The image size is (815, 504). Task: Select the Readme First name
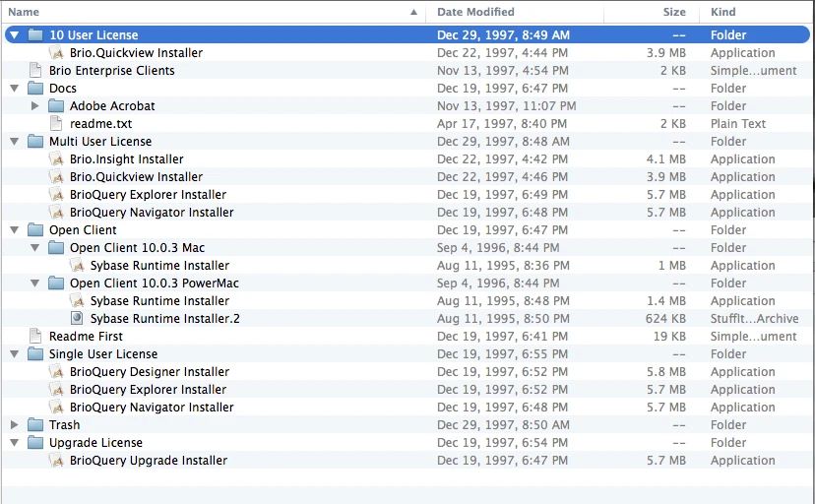[86, 337]
